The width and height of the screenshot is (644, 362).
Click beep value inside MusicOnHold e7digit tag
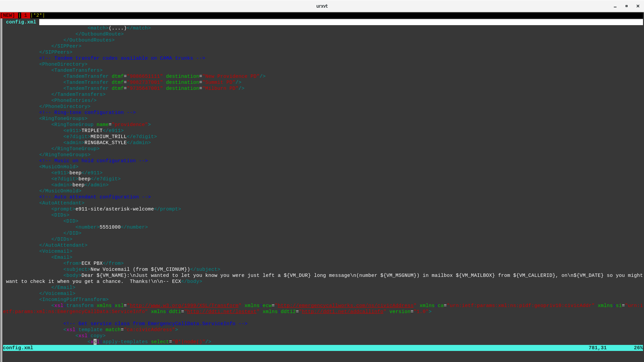(x=85, y=179)
